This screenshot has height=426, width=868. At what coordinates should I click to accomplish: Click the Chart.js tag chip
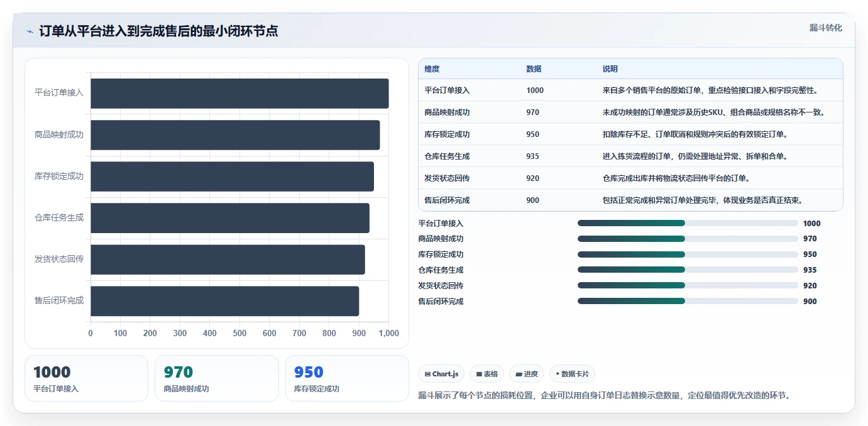(441, 374)
